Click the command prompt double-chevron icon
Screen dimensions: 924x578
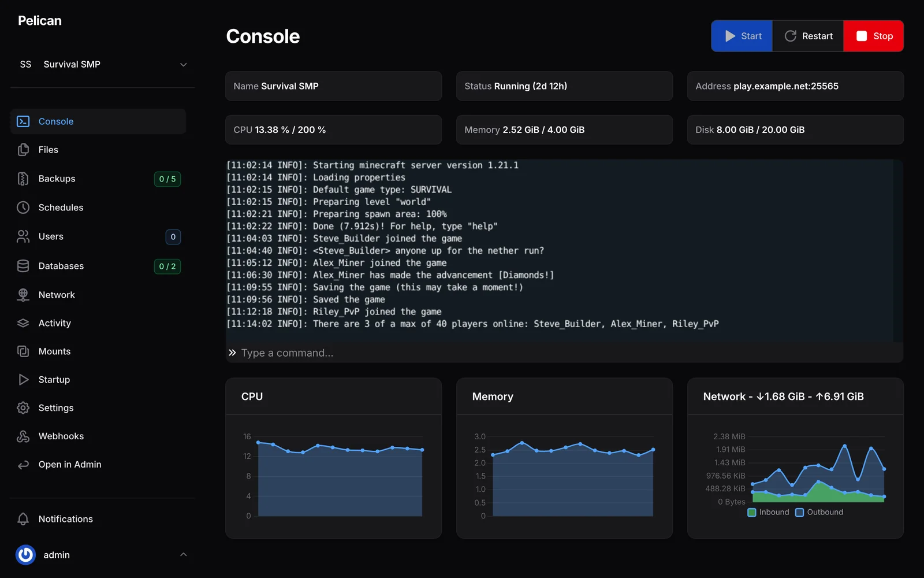(x=232, y=353)
